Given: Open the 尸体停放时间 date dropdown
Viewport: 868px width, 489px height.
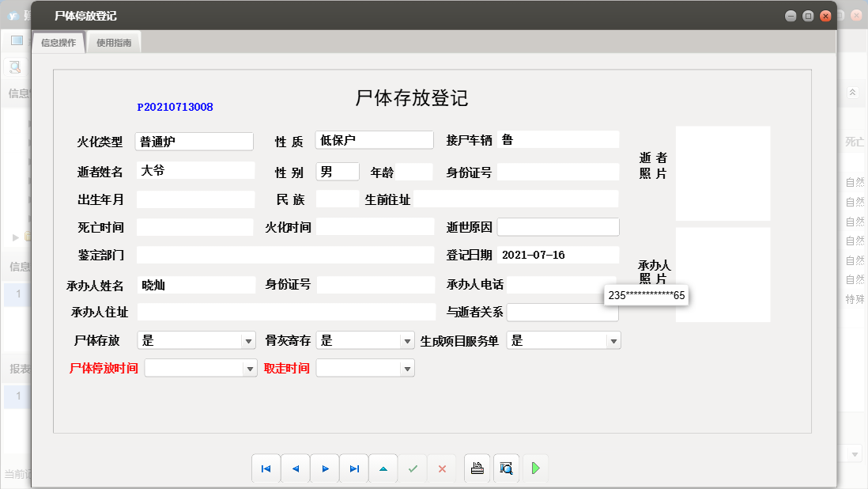Looking at the screenshot, I should (x=250, y=369).
